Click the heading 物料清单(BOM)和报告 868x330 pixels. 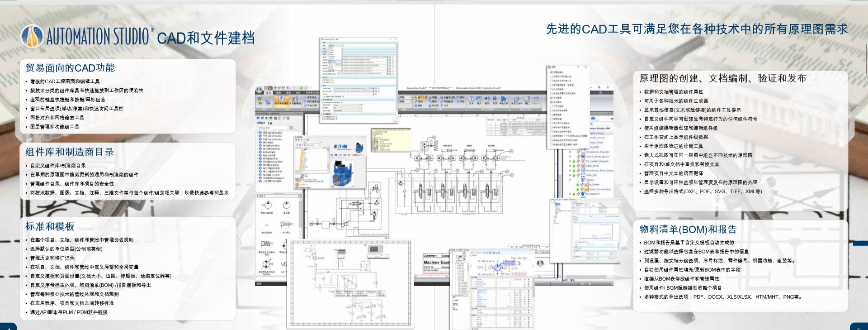[688, 229]
